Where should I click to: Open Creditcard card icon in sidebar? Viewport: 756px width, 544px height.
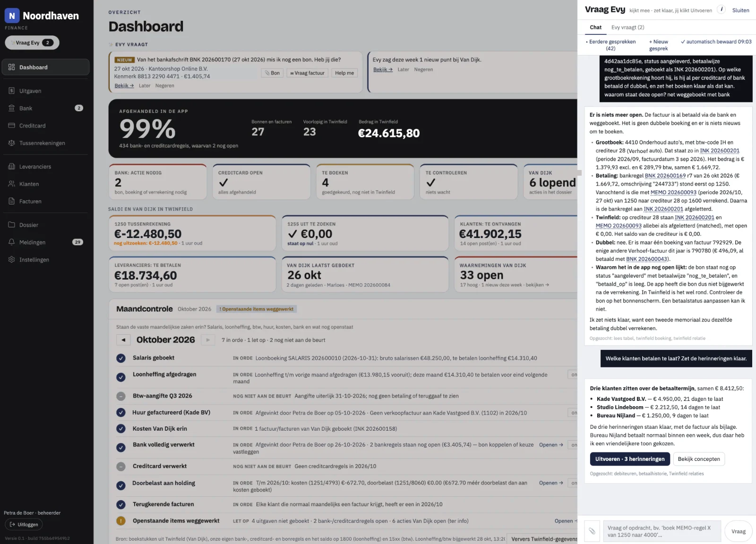[x=12, y=126]
